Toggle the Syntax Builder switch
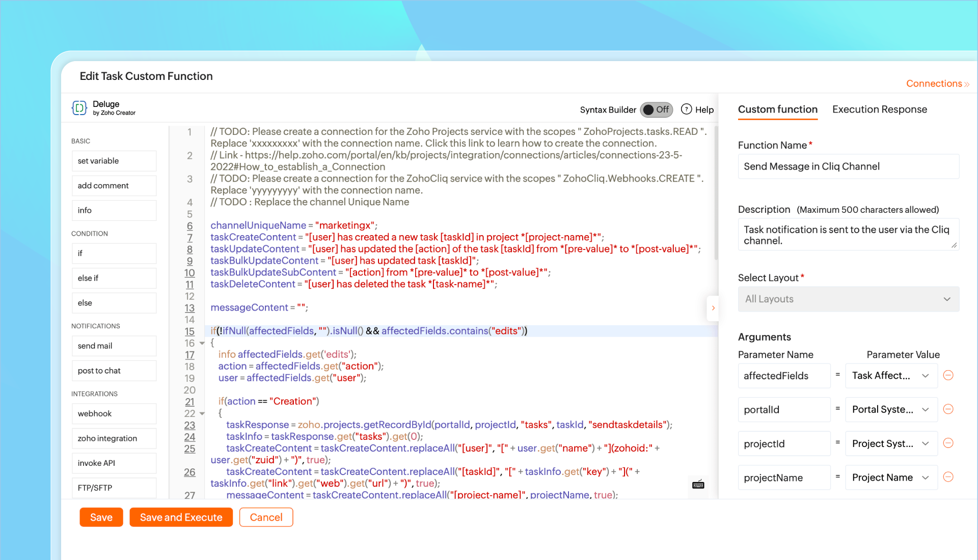 click(x=656, y=109)
